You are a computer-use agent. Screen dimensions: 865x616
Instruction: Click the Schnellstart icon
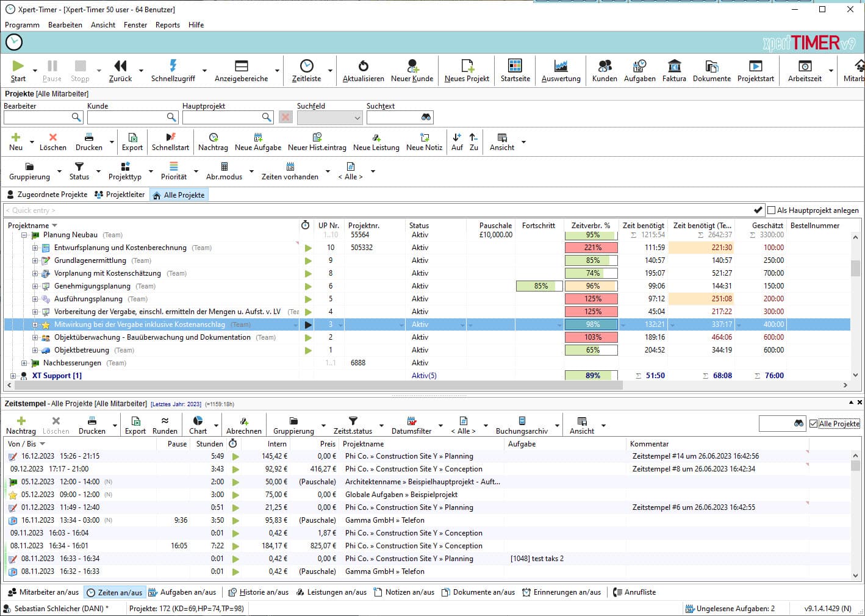pos(170,141)
